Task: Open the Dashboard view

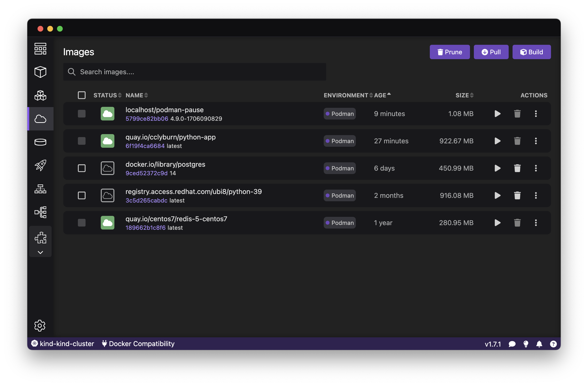Action: (x=40, y=49)
